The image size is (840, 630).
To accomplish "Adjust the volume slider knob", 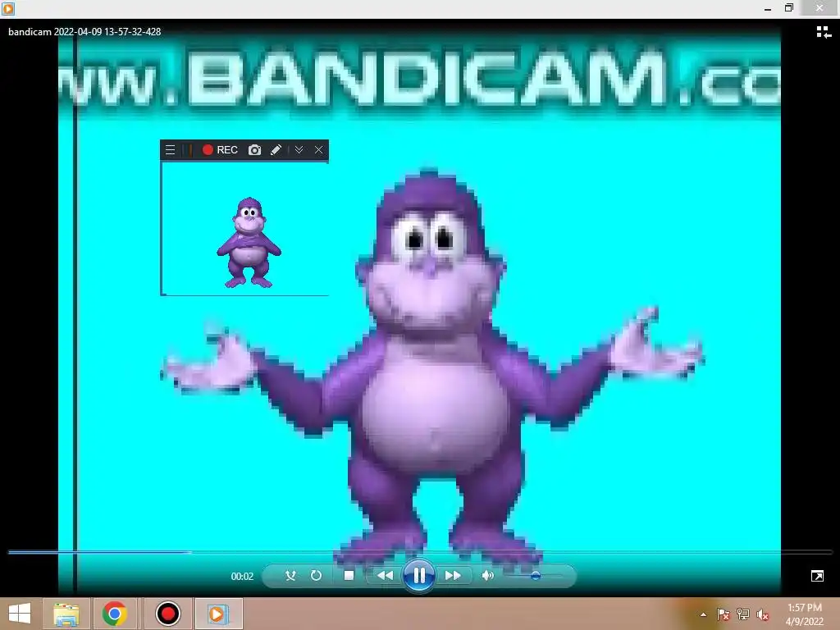I will [x=535, y=576].
